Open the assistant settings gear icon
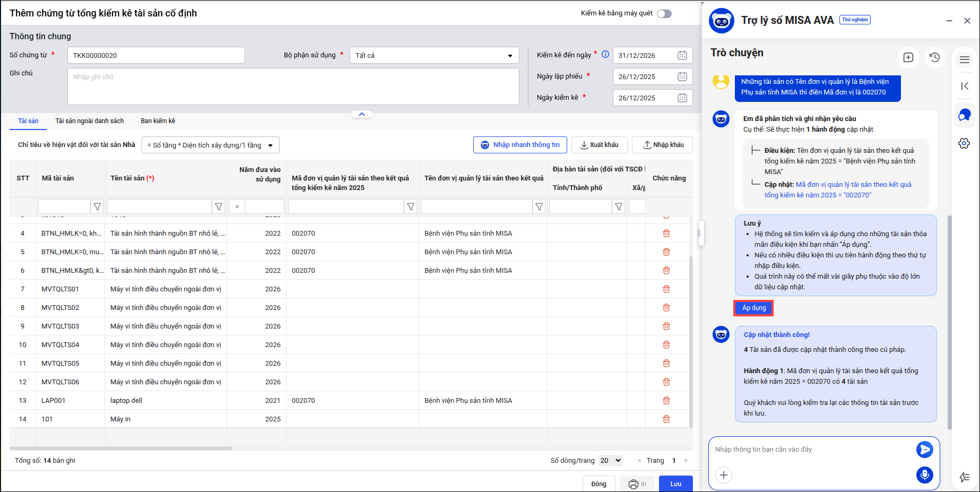The width and height of the screenshot is (980, 492). 964,143
